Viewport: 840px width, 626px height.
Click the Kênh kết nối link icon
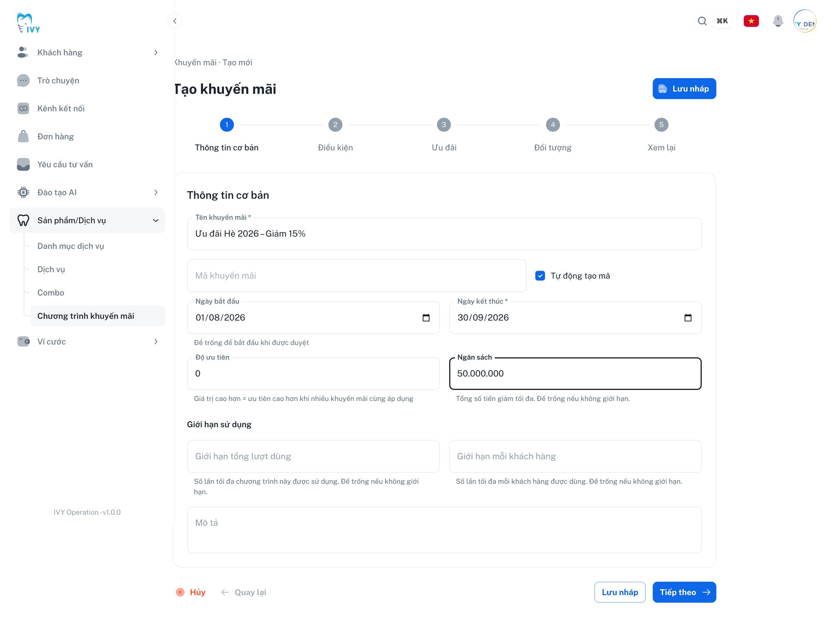click(x=23, y=108)
